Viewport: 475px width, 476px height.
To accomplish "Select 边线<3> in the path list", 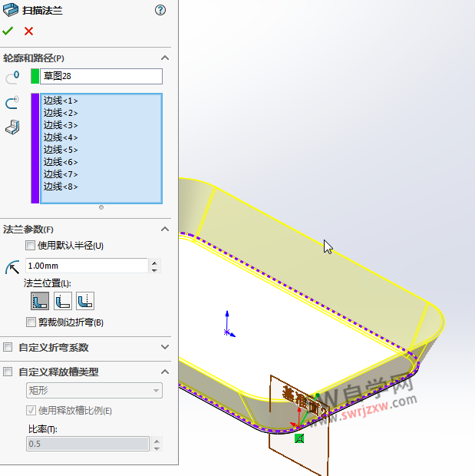I will tap(61, 125).
